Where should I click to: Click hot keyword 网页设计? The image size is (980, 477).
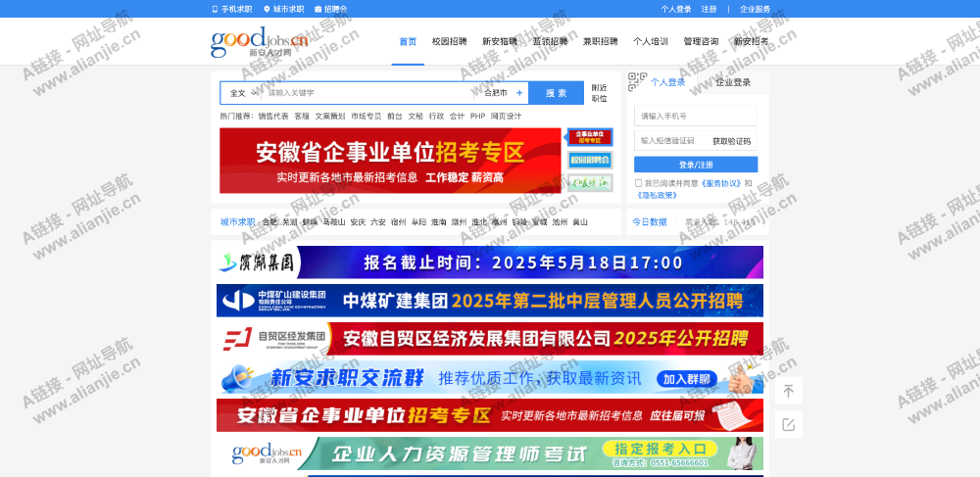[507, 117]
